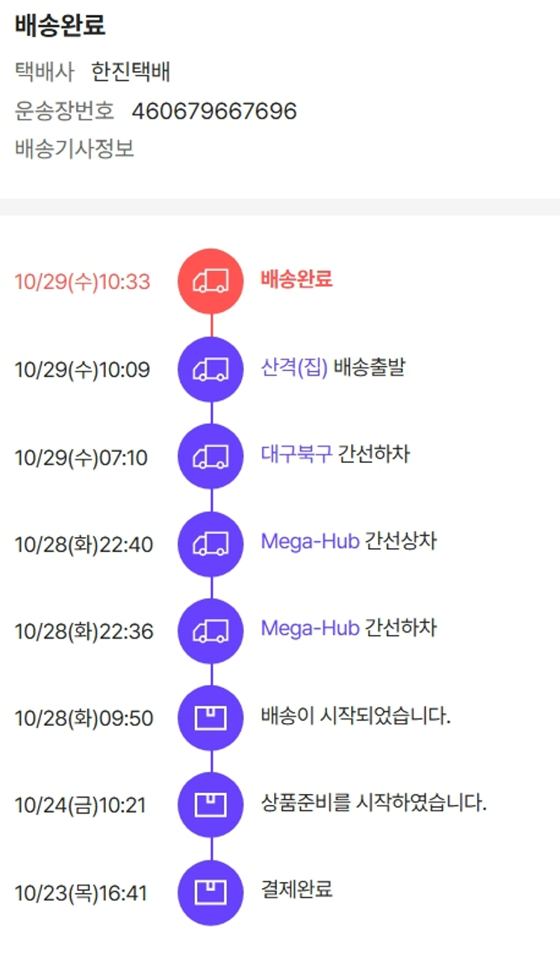Image resolution: width=560 pixels, height=953 pixels.
Task: Click the box icon beside 결제완료
Action: point(211,893)
